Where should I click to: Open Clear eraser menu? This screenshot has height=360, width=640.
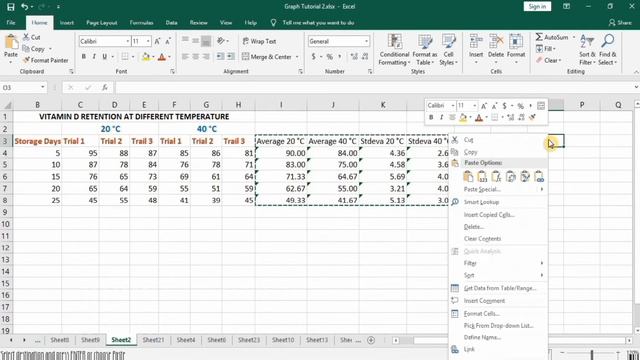pyautogui.click(x=549, y=60)
